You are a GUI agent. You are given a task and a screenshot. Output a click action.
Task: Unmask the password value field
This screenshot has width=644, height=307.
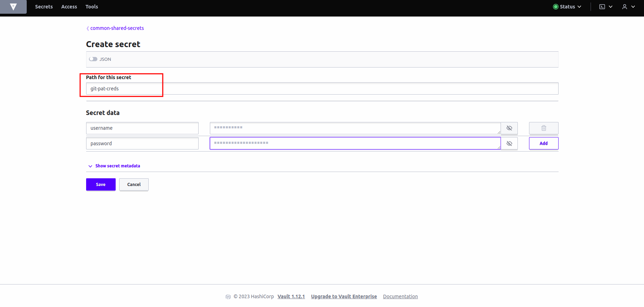pyautogui.click(x=509, y=143)
